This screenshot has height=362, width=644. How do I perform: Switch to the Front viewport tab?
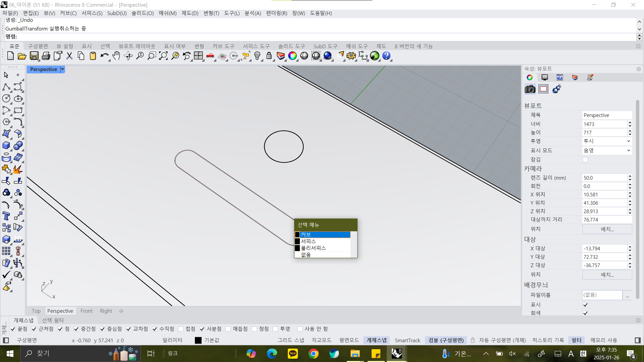(87, 311)
